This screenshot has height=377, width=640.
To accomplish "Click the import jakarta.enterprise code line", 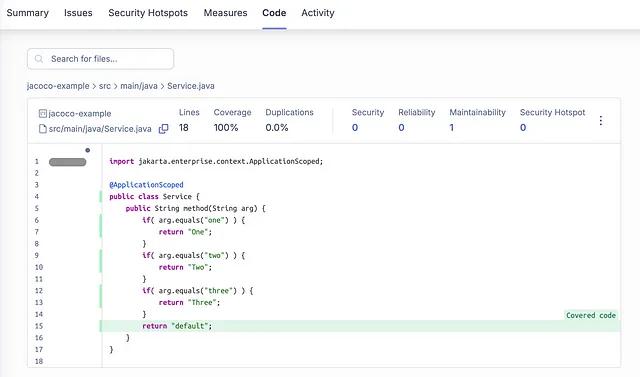I will pyautogui.click(x=216, y=162).
